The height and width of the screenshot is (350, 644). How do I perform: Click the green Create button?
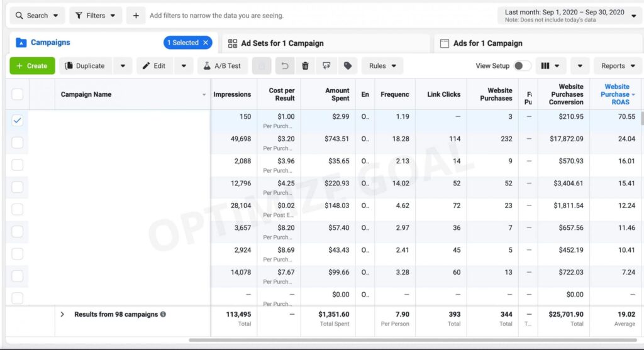33,65
